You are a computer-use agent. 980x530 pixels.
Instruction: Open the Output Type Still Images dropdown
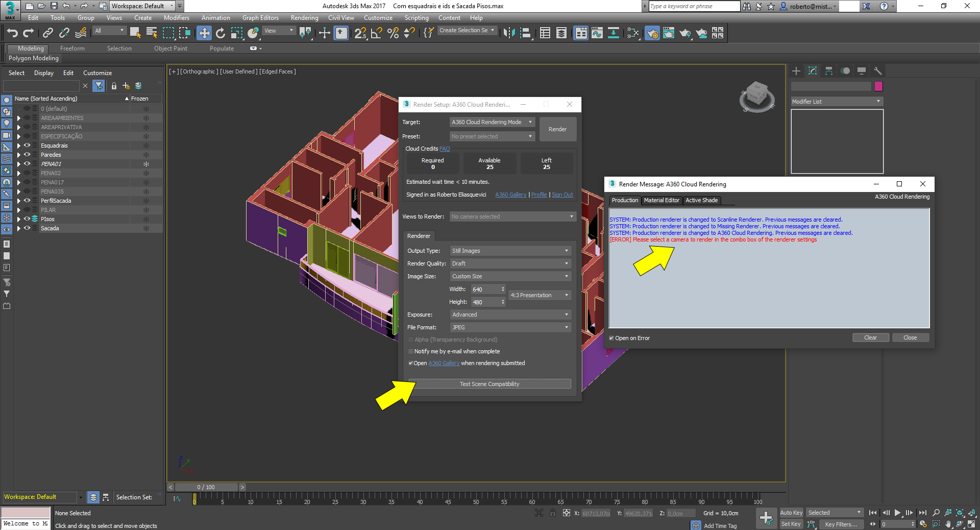click(510, 251)
